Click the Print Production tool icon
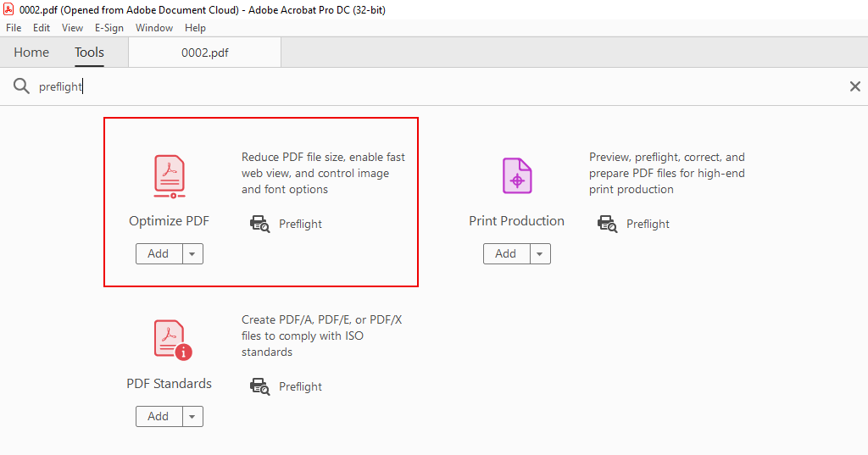 (x=516, y=176)
